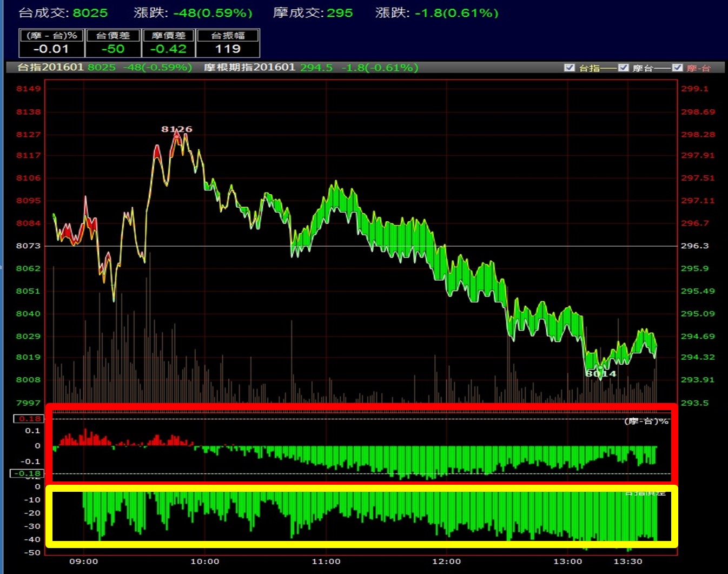Viewport: 728px width, 574px height.
Task: Click the 8126 high price marker
Action: coord(176,129)
